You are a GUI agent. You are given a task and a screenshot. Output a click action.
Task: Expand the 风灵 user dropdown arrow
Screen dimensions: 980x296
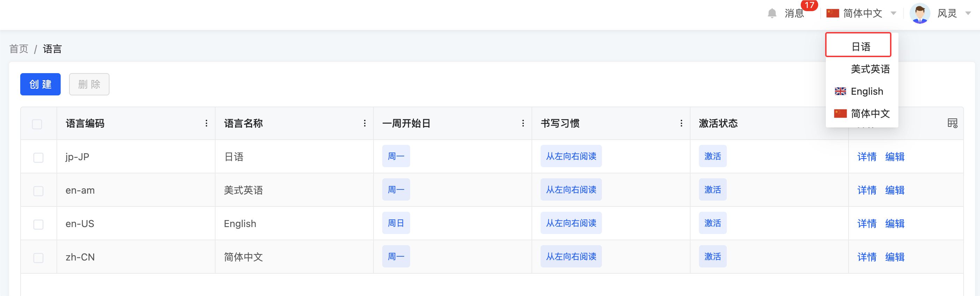tap(968, 14)
